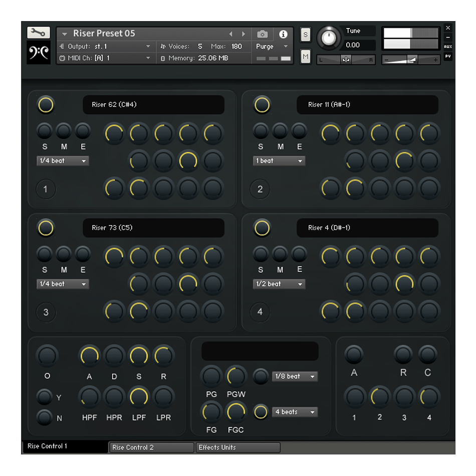Switch to Rise Control 2 tab

point(151,447)
